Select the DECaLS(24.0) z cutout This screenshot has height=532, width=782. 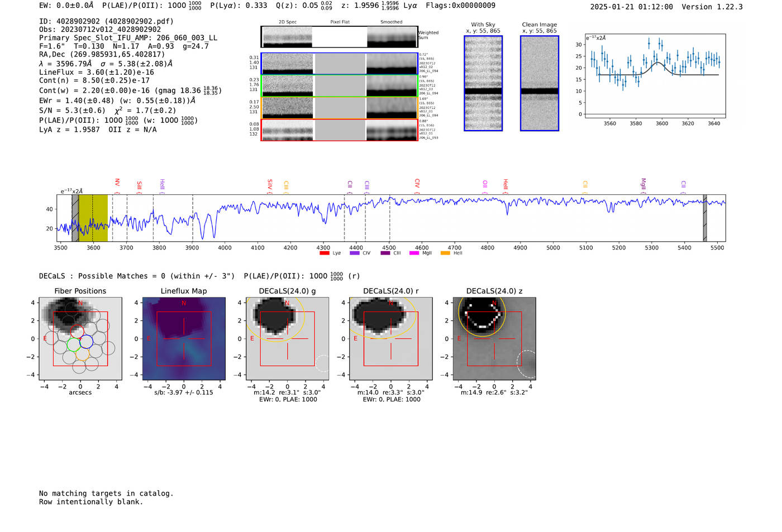pos(494,338)
